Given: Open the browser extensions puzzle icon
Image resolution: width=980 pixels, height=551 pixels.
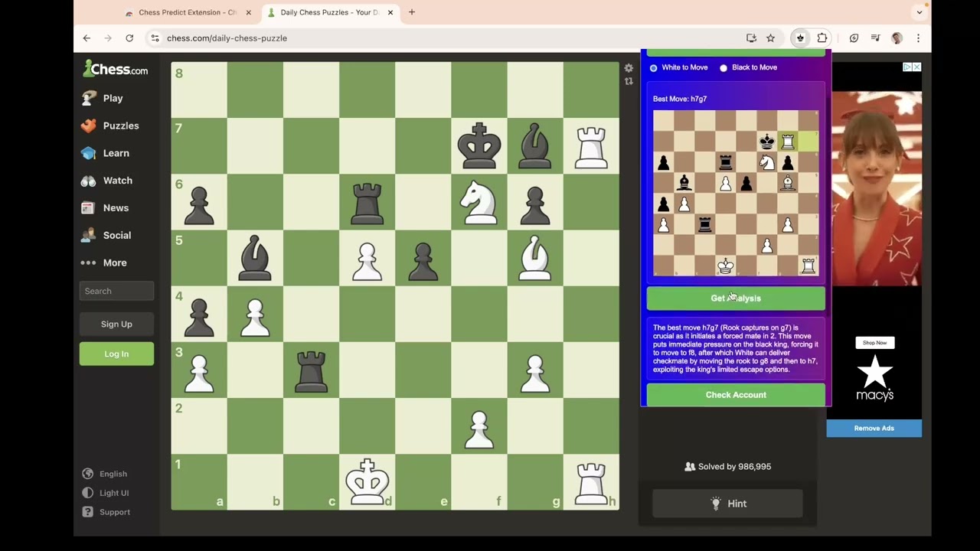Looking at the screenshot, I should (822, 38).
